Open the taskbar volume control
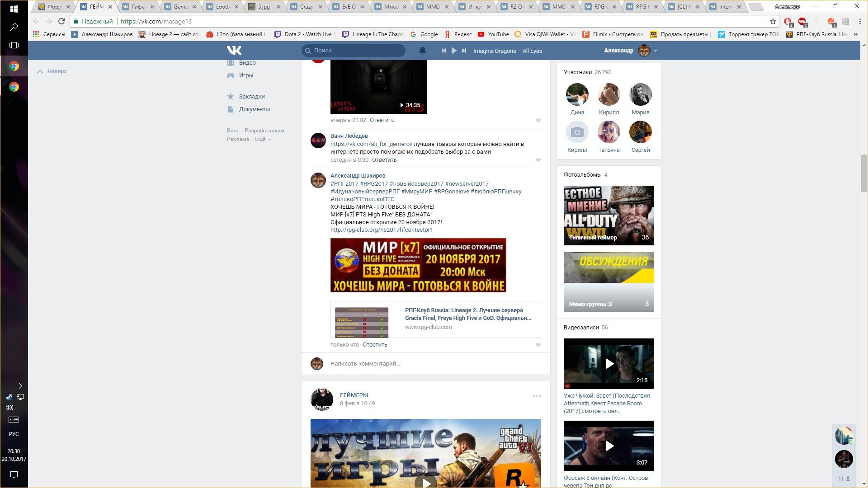This screenshot has height=488, width=868. (x=9, y=408)
